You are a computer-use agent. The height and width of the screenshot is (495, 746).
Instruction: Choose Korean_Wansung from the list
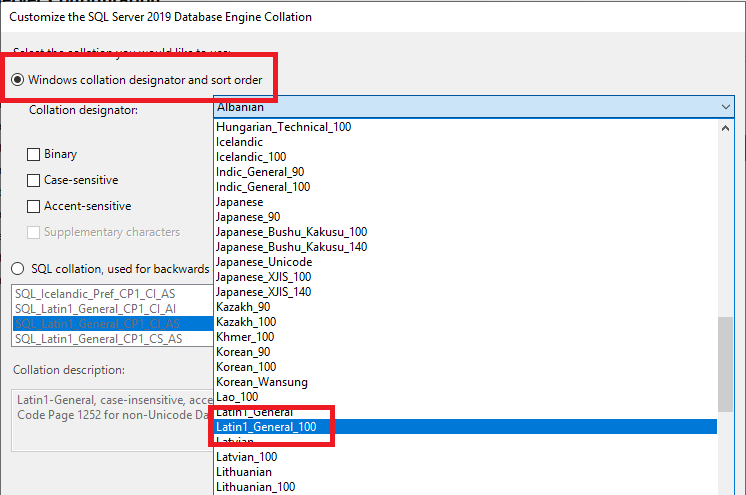261,382
